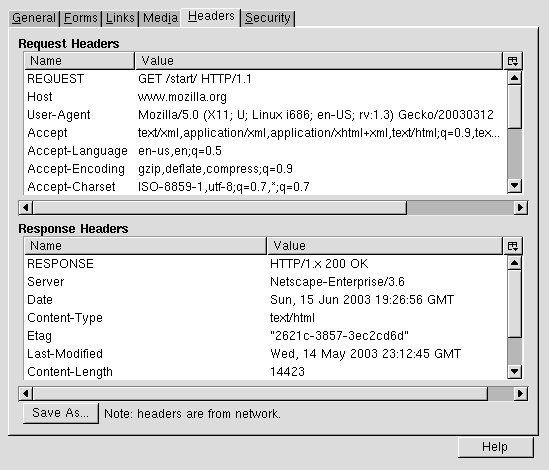Open column picker icon for Response Headers
The image size is (549, 470).
point(513,246)
